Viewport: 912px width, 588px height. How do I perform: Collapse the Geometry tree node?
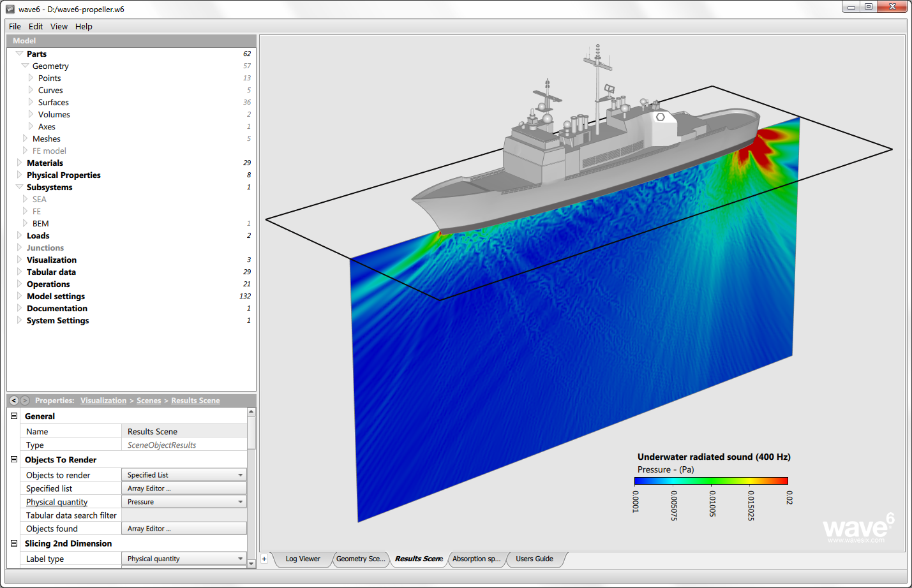click(x=25, y=66)
